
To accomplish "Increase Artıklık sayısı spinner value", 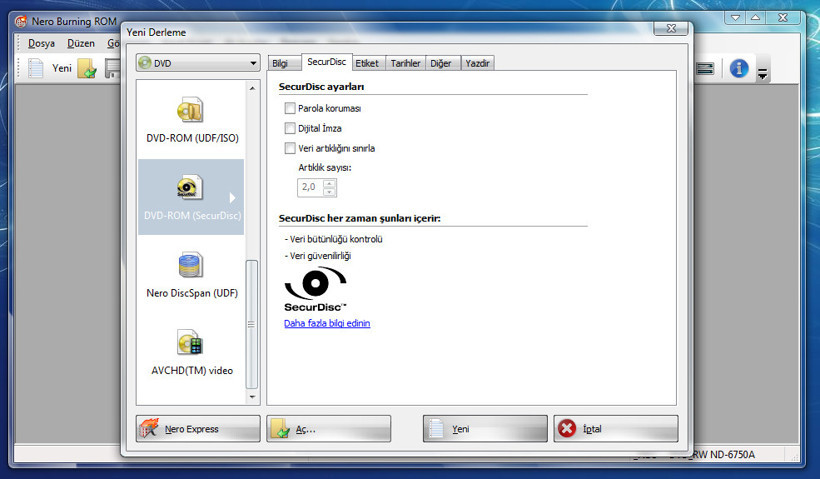I will coord(329,183).
